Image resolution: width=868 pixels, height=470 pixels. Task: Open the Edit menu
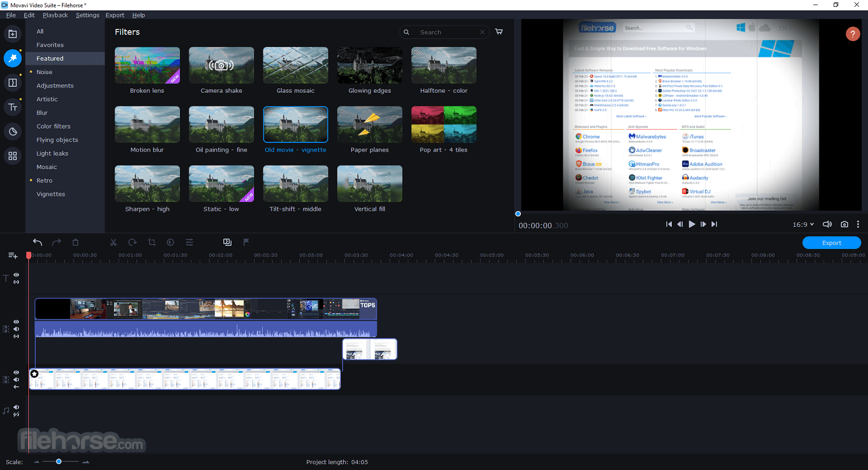point(29,15)
